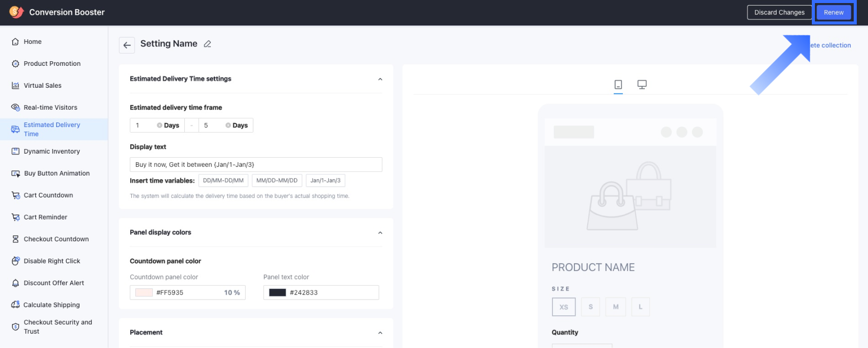This screenshot has height=348, width=868.
Task: Click the back arrow button
Action: point(127,45)
